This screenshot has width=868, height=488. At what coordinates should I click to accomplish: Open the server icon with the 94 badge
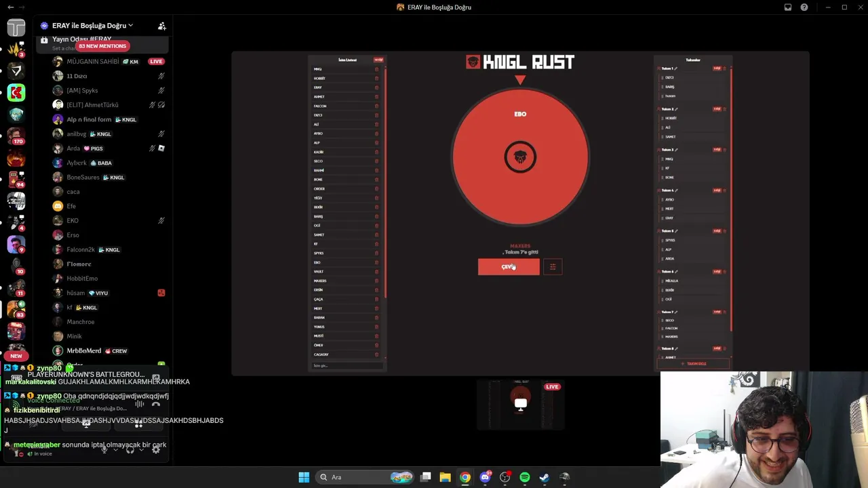tap(16, 179)
